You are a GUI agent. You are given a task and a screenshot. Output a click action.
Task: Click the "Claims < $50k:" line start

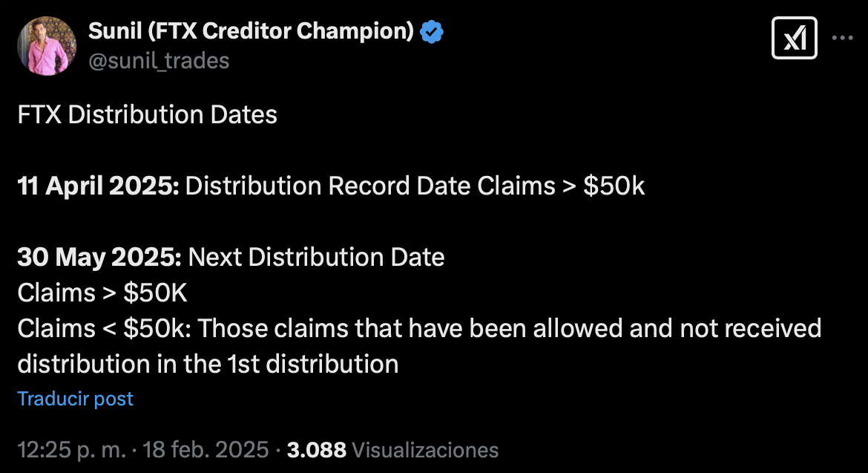(104, 328)
